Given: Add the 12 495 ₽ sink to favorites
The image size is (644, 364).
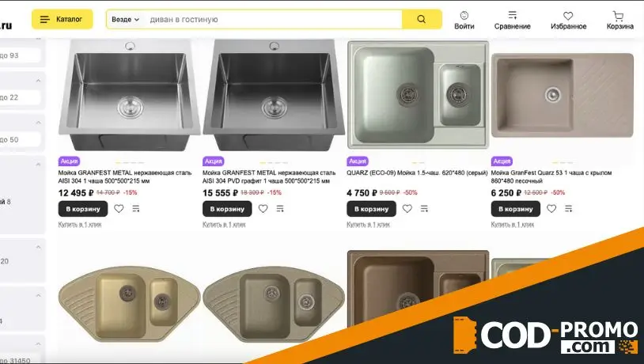Looking at the screenshot, I should point(119,209).
